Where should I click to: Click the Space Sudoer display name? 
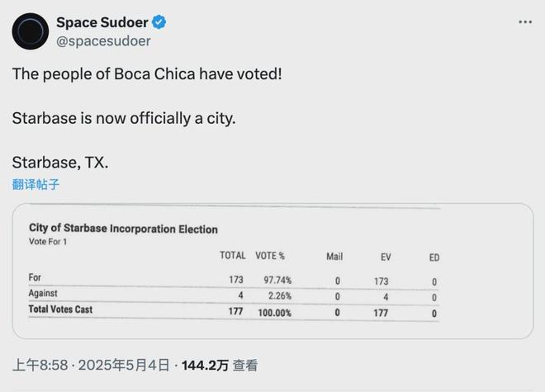(102, 22)
